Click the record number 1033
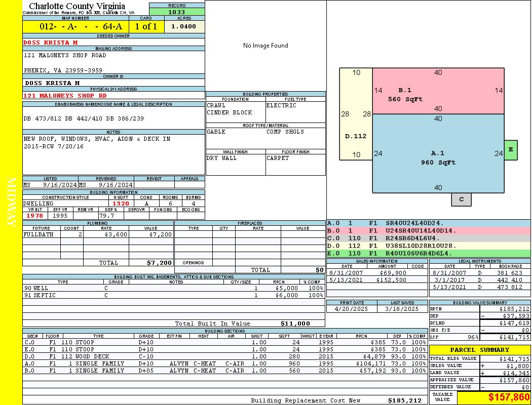Viewport: 532px width, 405px height. [x=177, y=12]
